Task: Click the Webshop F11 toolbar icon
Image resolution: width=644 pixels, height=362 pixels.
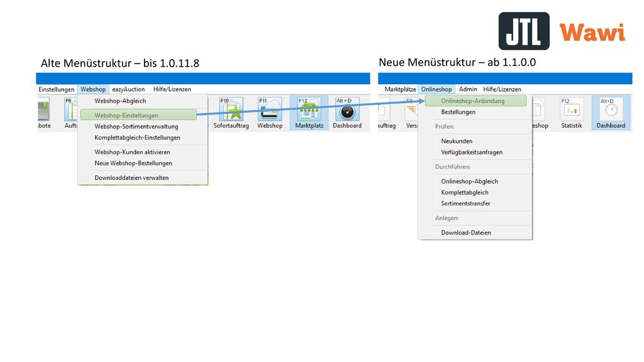Action: (x=270, y=113)
